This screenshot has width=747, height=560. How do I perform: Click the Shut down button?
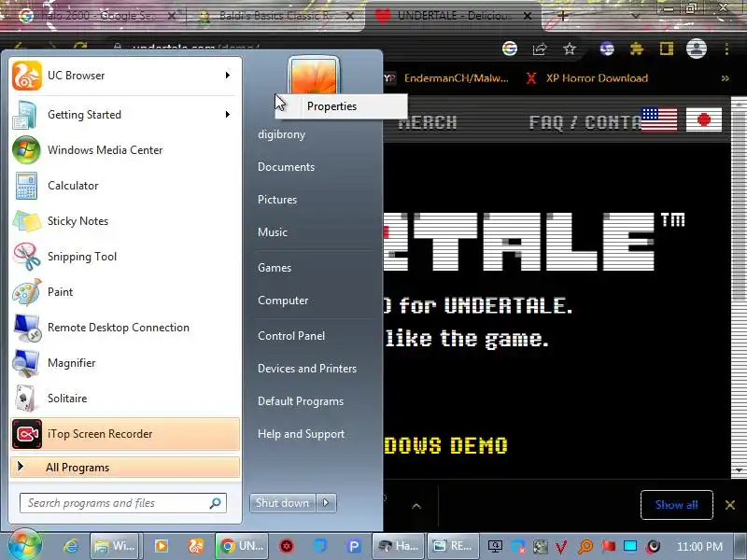click(x=282, y=503)
